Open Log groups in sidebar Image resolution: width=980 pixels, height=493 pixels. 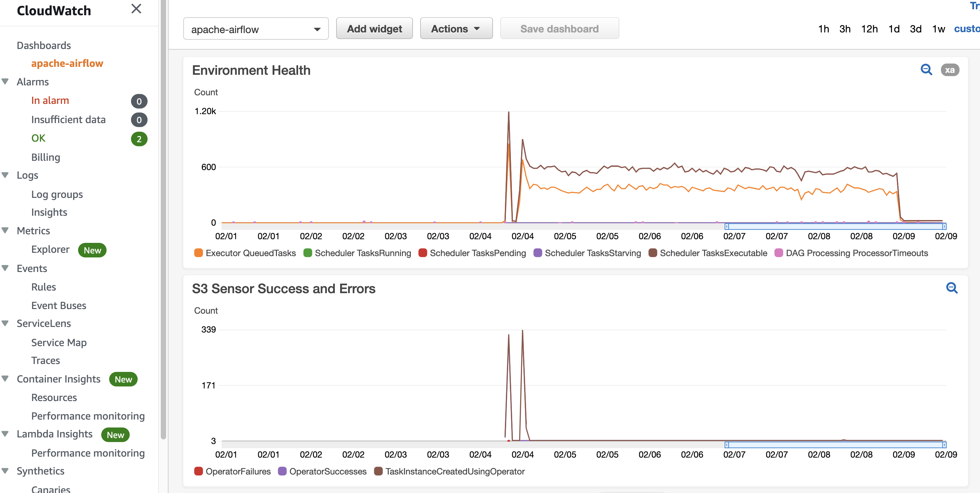point(57,194)
